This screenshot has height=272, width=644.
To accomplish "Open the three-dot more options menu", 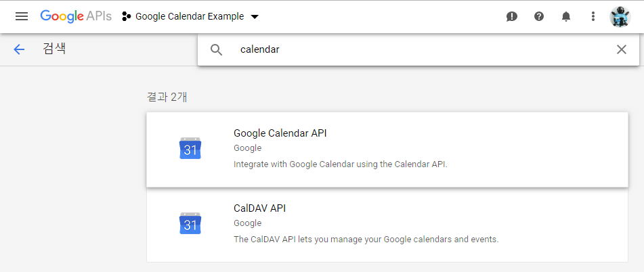I will 593,16.
